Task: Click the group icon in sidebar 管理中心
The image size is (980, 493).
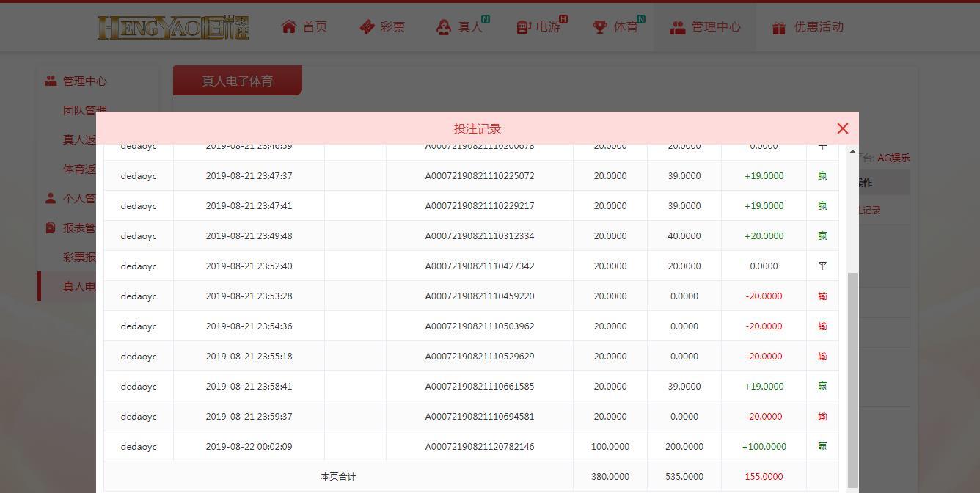Action: point(51,81)
